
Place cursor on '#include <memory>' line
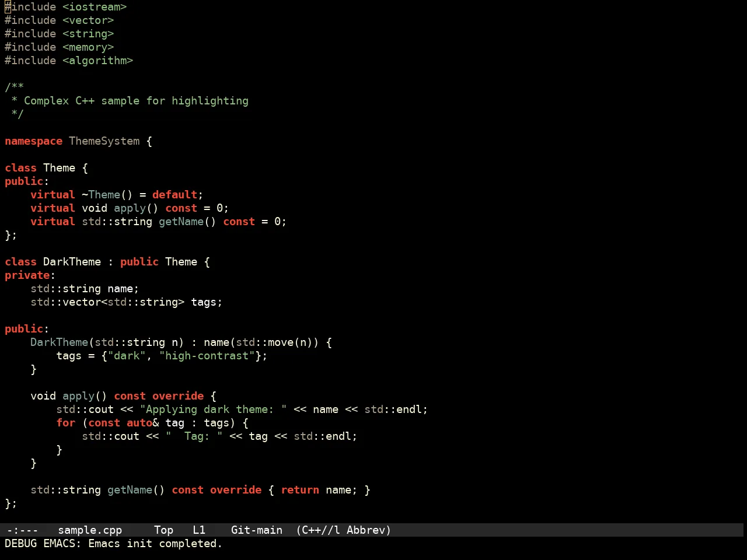click(60, 47)
